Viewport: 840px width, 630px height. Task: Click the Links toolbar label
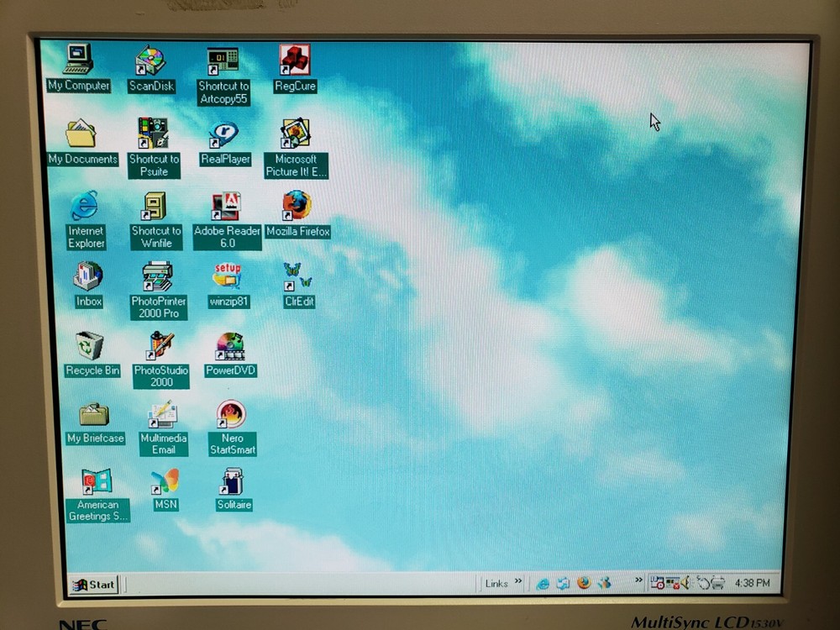pyautogui.click(x=496, y=584)
